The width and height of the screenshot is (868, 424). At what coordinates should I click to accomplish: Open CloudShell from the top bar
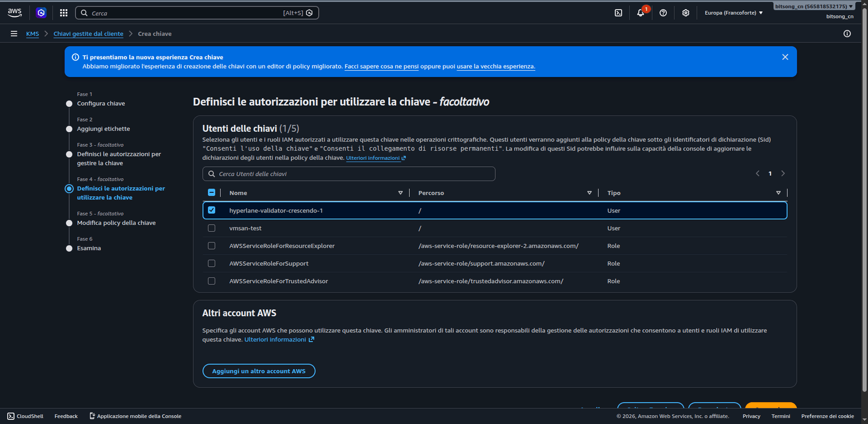pos(618,12)
